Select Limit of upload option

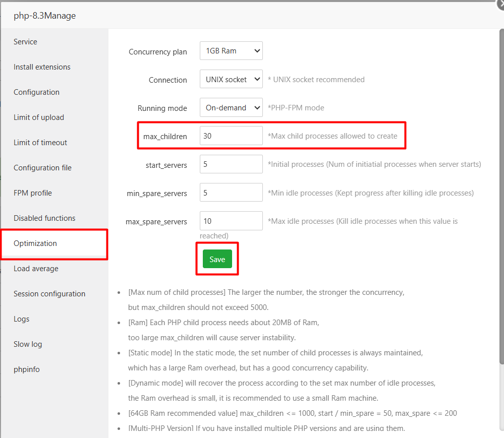coord(39,117)
